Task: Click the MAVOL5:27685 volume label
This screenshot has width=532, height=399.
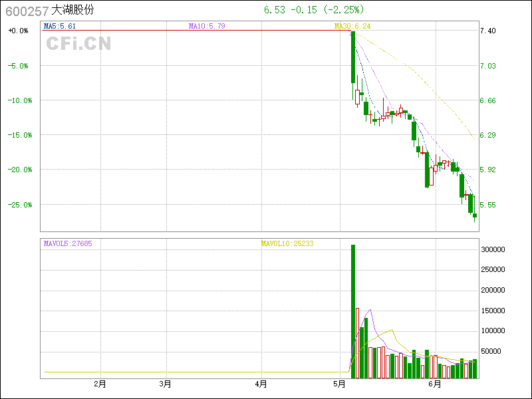Action: 68,244
